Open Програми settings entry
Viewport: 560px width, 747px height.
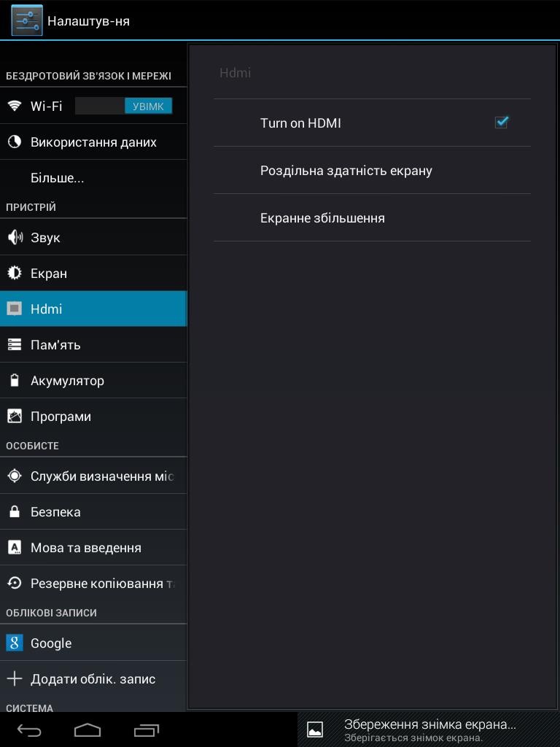coord(93,417)
